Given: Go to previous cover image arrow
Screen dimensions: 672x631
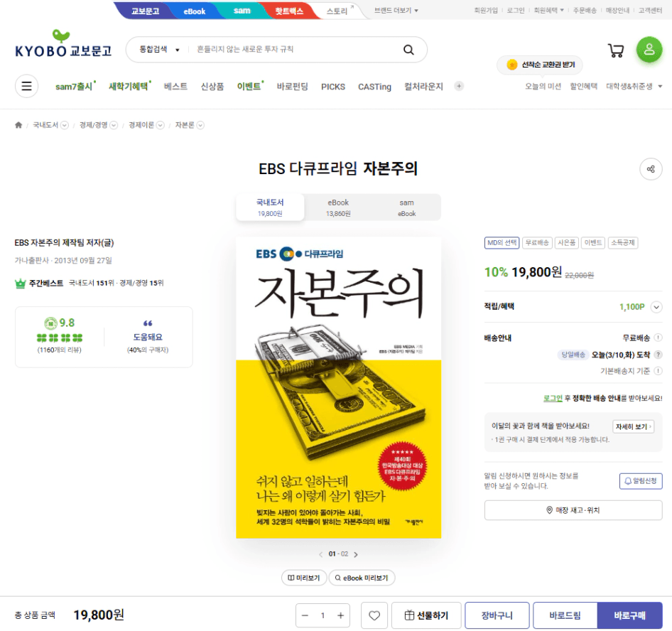Looking at the screenshot, I should click(x=320, y=554).
